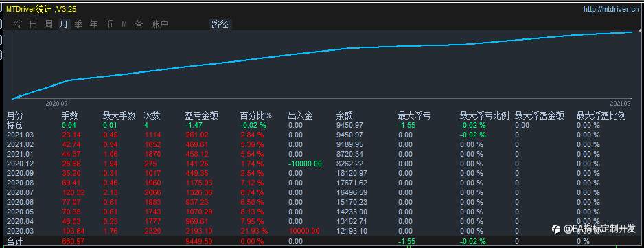
Task: Click the 出入金 column header
Action: pyautogui.click(x=300, y=116)
